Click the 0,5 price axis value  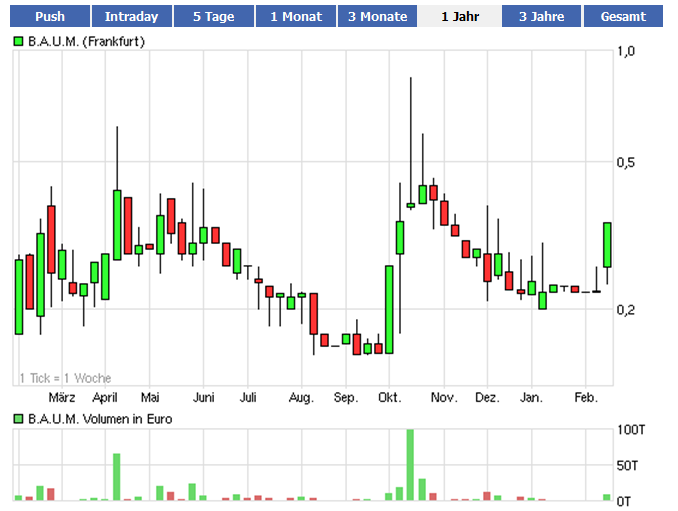click(x=626, y=162)
